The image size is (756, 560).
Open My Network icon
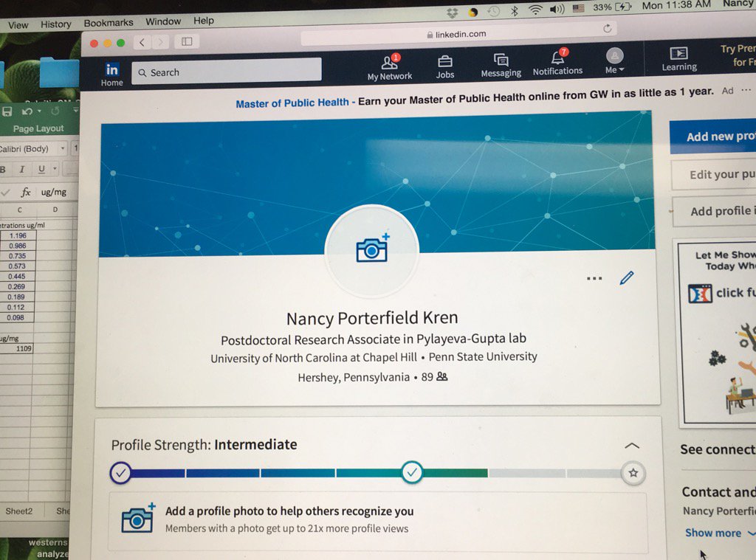point(390,67)
